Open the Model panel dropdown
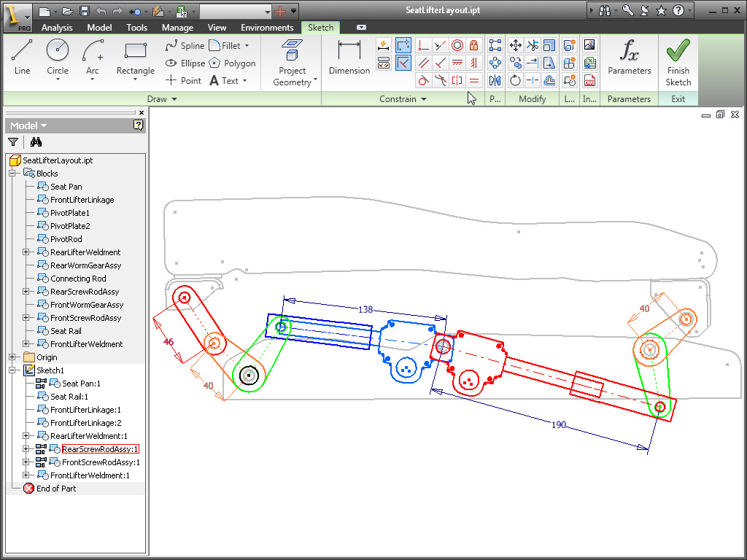This screenshot has width=747, height=560. tap(42, 125)
